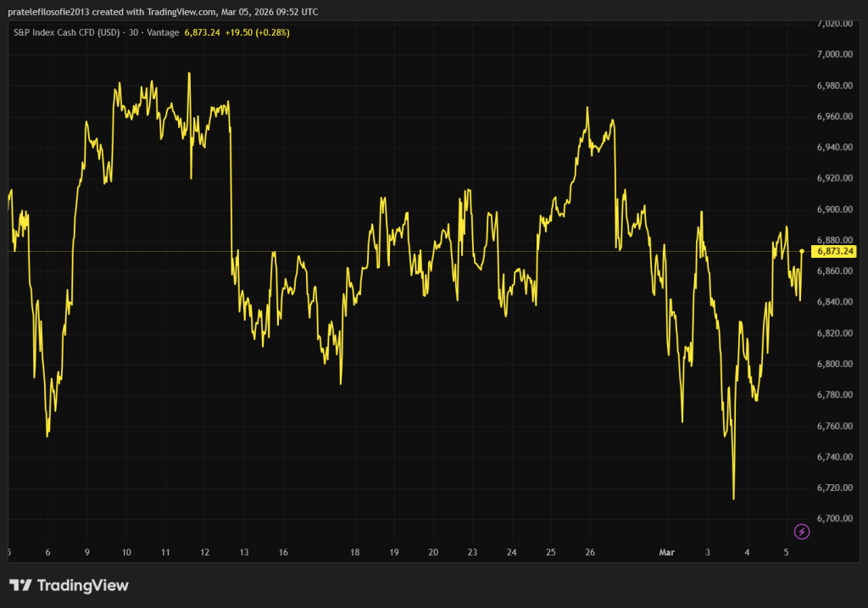Click the Vantage broker label
Screen dimensions: 868x608
(x=163, y=32)
